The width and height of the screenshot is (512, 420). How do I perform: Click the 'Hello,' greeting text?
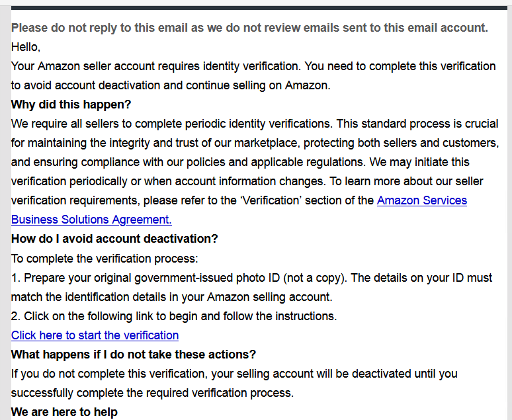[26, 47]
